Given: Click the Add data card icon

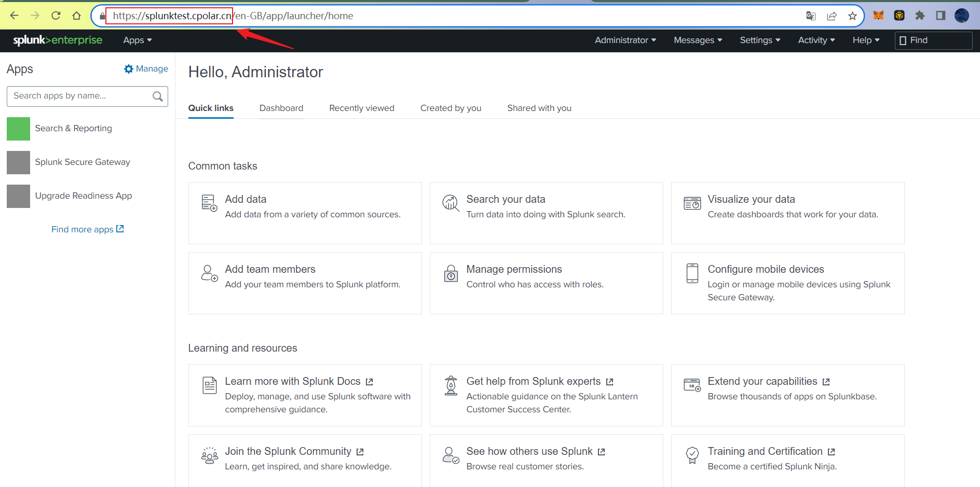Looking at the screenshot, I should (209, 203).
